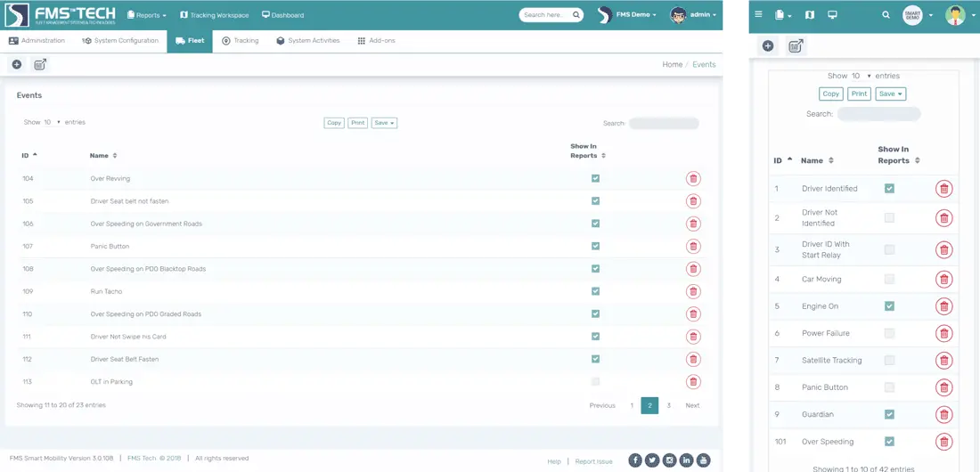Toggle Show In Reports for Panic Button 107
The width and height of the screenshot is (980, 472).
[x=595, y=247]
